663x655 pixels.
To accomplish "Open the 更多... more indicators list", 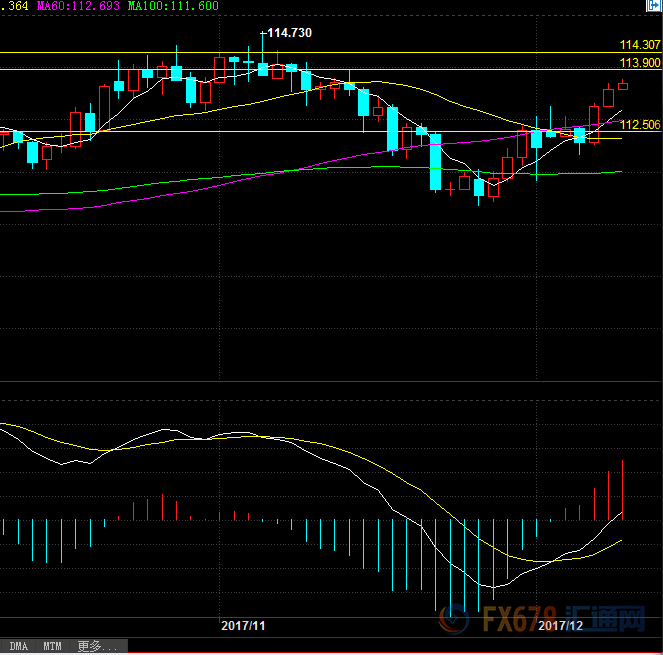I will [x=94, y=647].
